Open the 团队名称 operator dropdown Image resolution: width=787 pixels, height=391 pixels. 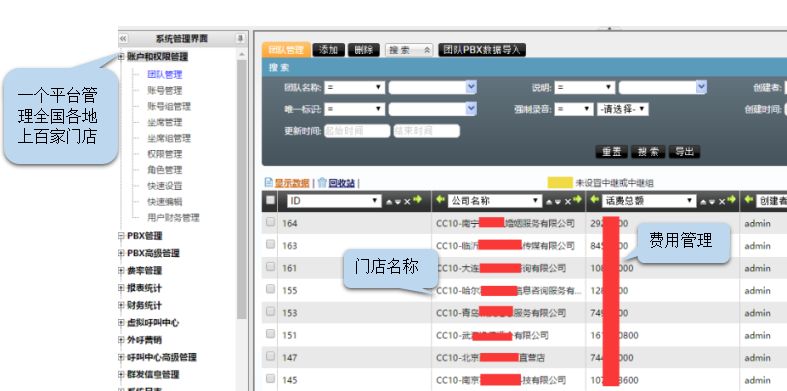pyautogui.click(x=354, y=87)
